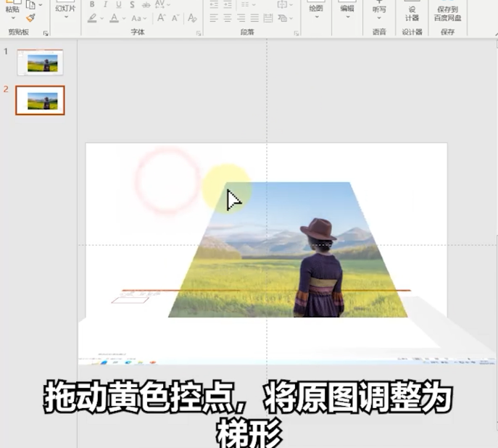This screenshot has width=498, height=448.
Task: Open font dialog launcher
Action: coord(199,33)
